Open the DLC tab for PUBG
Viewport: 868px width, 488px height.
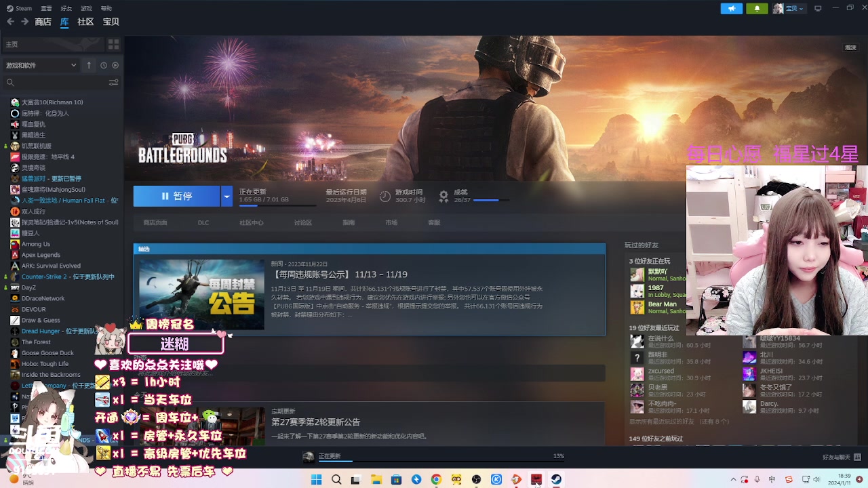pos(203,222)
